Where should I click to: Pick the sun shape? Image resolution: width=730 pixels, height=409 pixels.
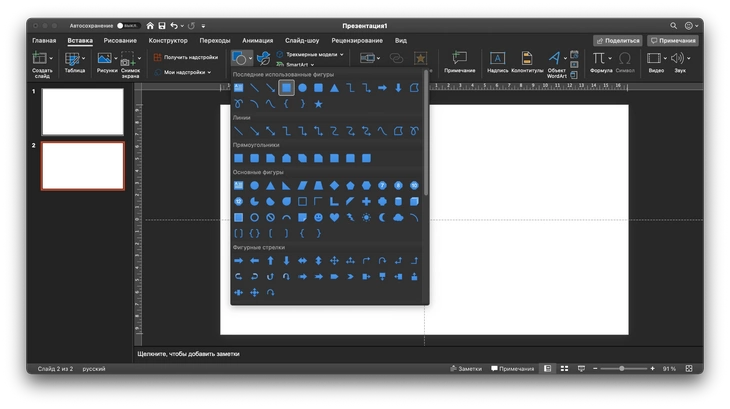pyautogui.click(x=366, y=217)
